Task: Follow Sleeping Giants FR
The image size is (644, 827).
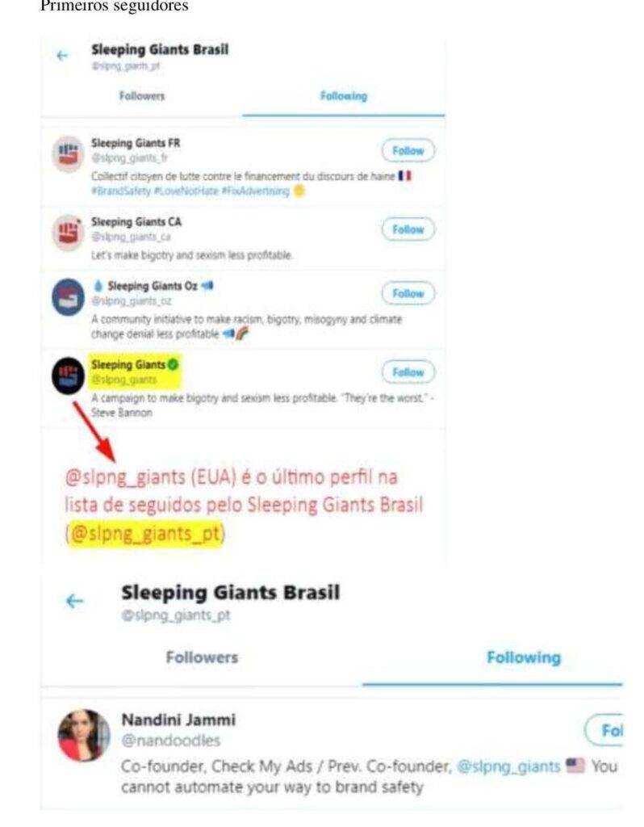Action: pos(408,151)
